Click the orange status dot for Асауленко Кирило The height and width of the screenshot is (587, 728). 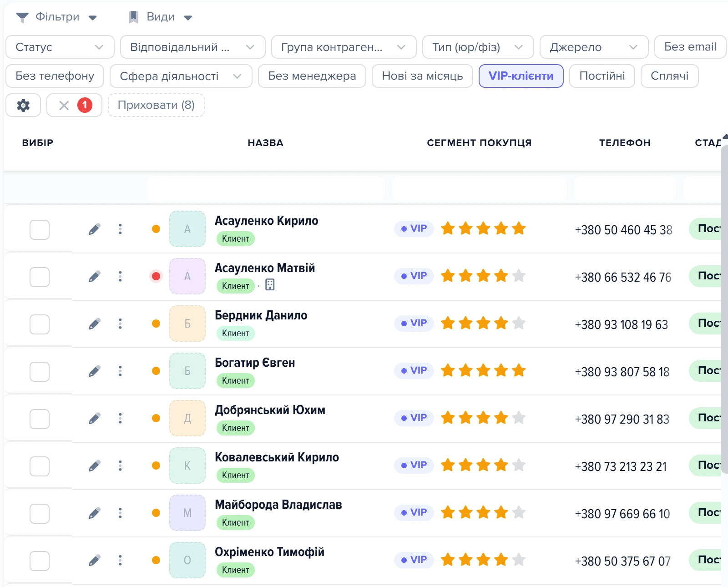pyautogui.click(x=156, y=229)
